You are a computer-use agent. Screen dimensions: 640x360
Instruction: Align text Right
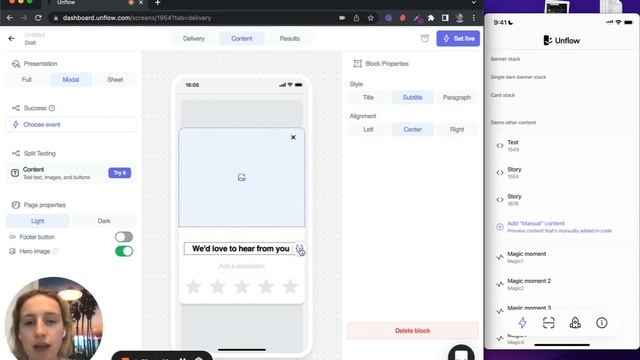[x=457, y=129]
